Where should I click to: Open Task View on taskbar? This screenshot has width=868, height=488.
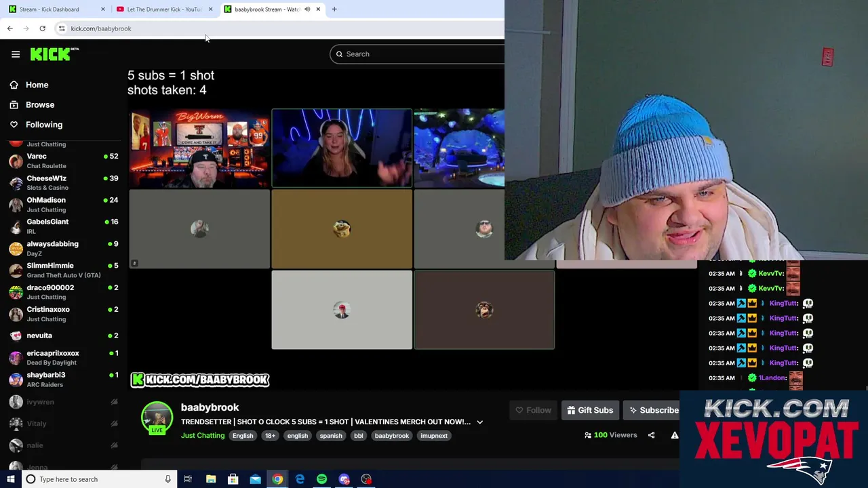click(x=188, y=479)
